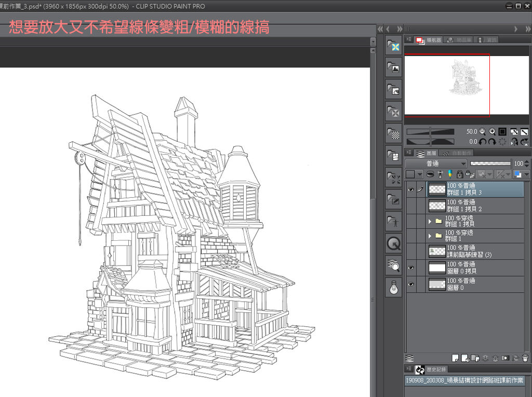532x397 pixels.
Task: Expand the 群組 1 folder
Action: click(x=430, y=236)
